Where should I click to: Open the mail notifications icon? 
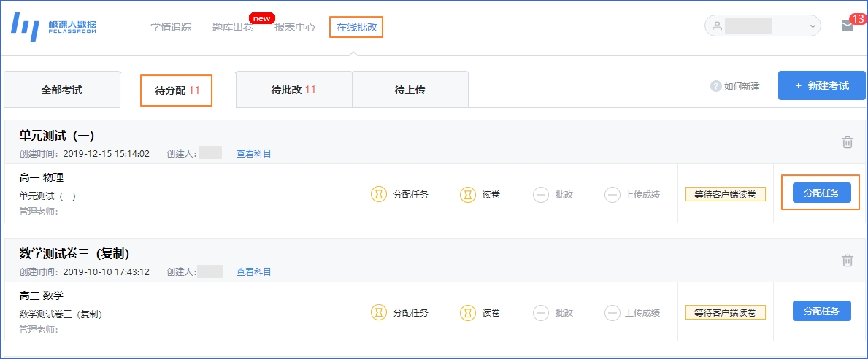[847, 26]
